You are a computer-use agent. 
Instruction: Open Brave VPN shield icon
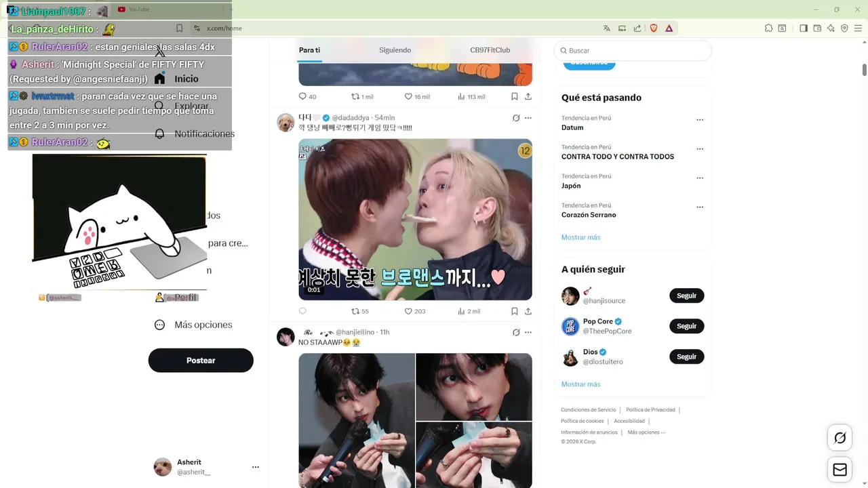pyautogui.click(x=844, y=28)
